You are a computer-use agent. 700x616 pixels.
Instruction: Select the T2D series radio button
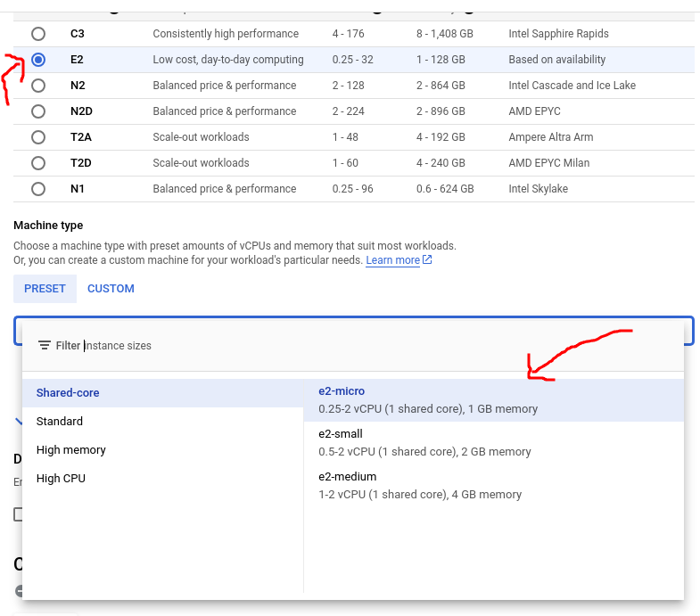tap(38, 163)
